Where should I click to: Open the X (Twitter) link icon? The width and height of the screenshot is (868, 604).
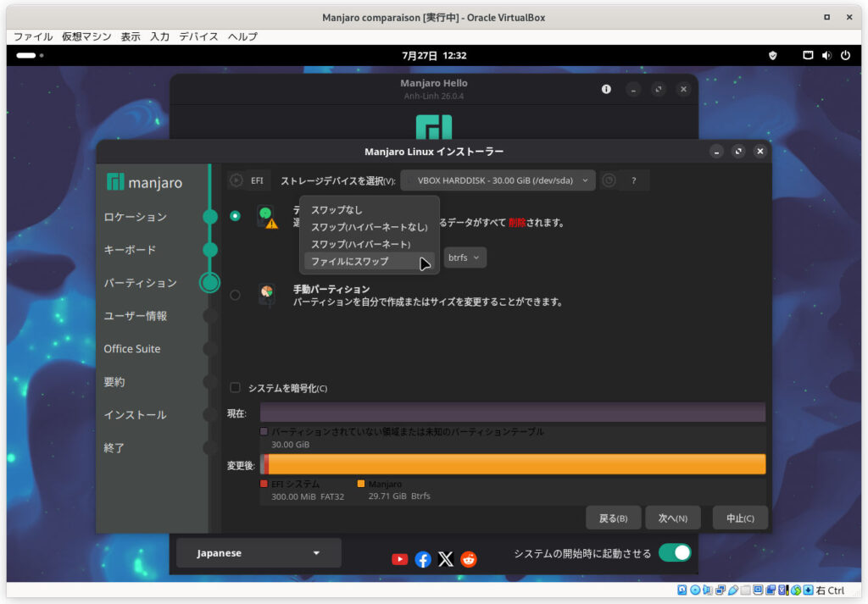coord(446,559)
